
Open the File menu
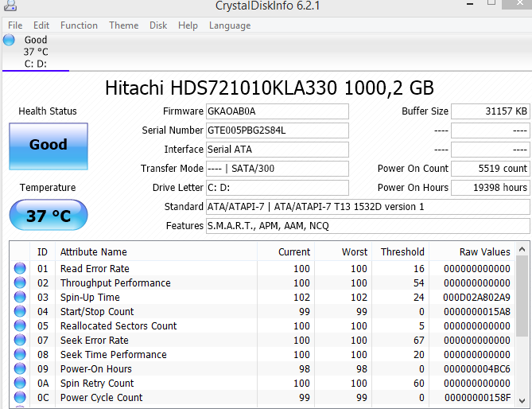15,25
